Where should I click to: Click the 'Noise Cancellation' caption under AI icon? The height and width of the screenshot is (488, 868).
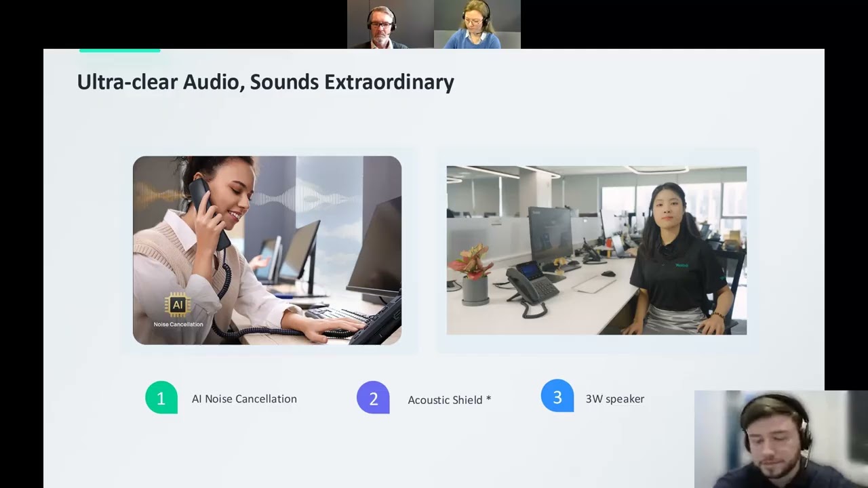click(x=178, y=324)
